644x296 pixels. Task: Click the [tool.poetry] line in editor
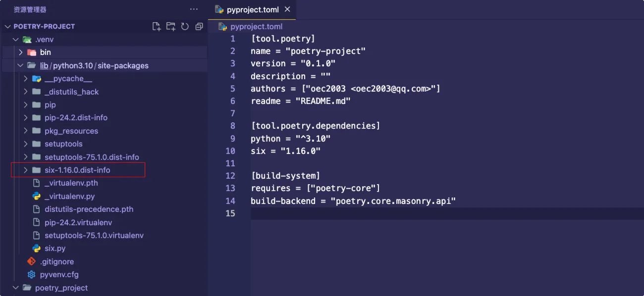click(283, 38)
